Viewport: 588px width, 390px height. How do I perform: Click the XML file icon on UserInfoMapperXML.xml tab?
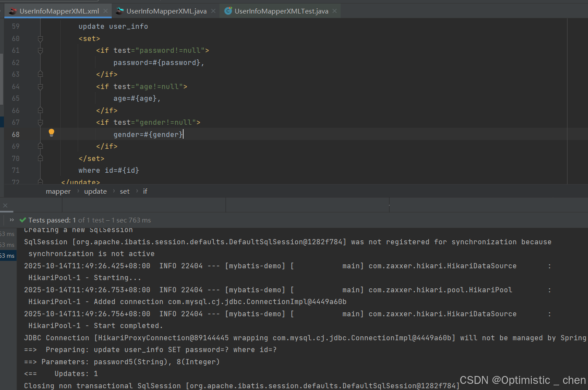coord(13,11)
